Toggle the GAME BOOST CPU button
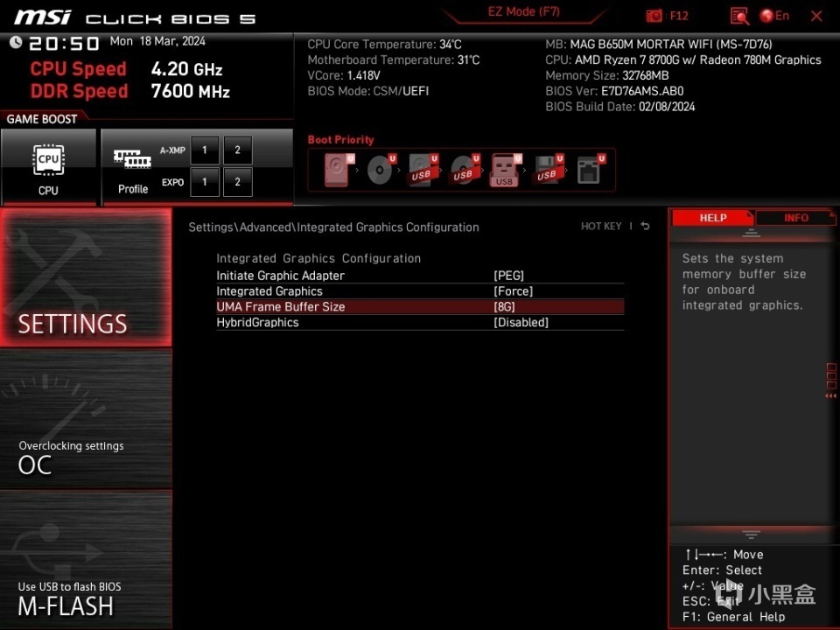 coord(48,166)
